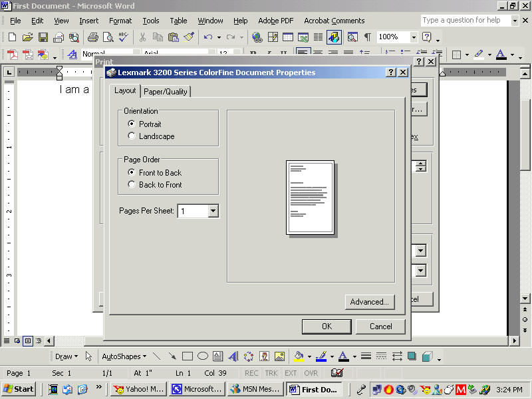
Task: Click the Windows Start button
Action: 19,389
